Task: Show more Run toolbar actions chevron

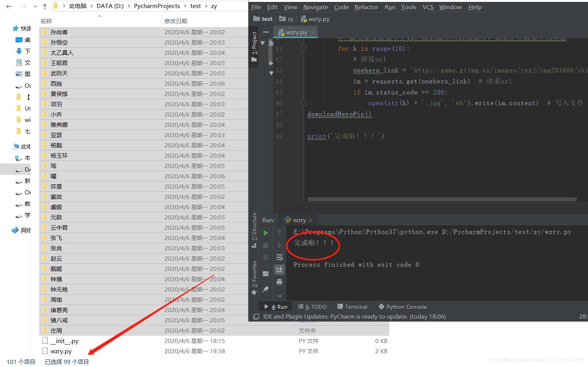Action: click(x=279, y=296)
